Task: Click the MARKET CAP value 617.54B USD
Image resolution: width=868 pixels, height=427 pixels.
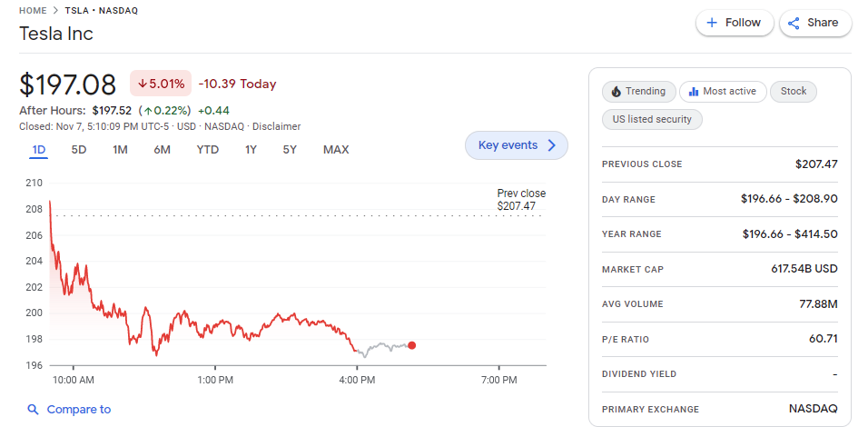Action: [x=804, y=269]
